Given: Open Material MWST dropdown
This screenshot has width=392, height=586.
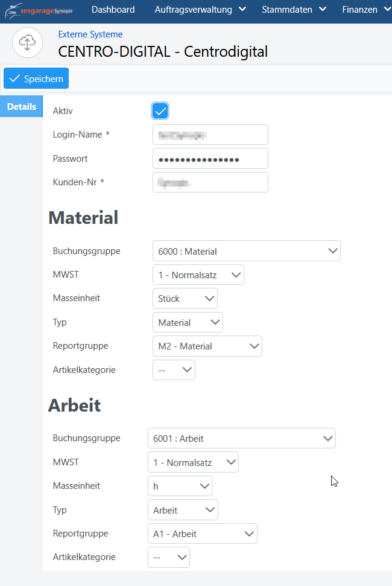Looking at the screenshot, I should pyautogui.click(x=198, y=275).
